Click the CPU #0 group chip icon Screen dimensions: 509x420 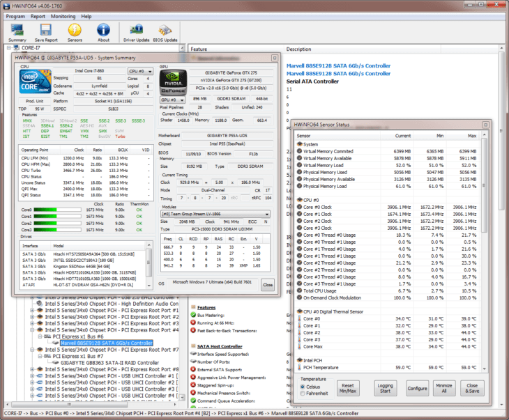click(299, 200)
